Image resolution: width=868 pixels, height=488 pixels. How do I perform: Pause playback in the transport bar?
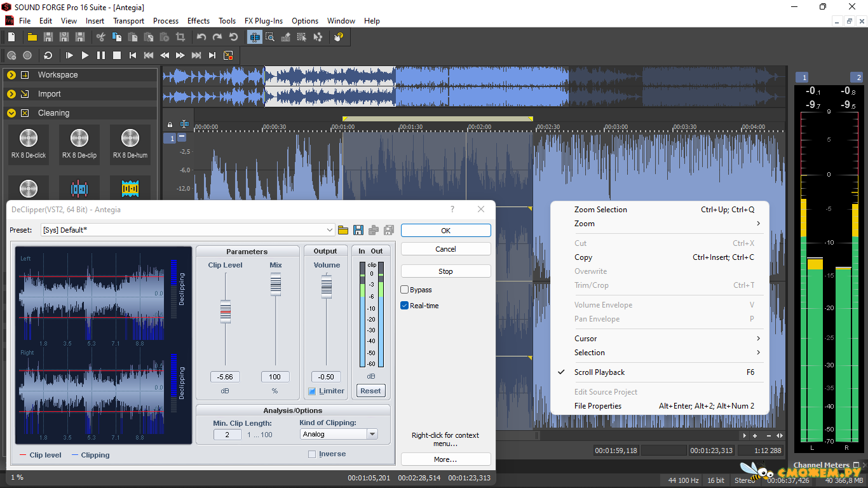click(101, 55)
